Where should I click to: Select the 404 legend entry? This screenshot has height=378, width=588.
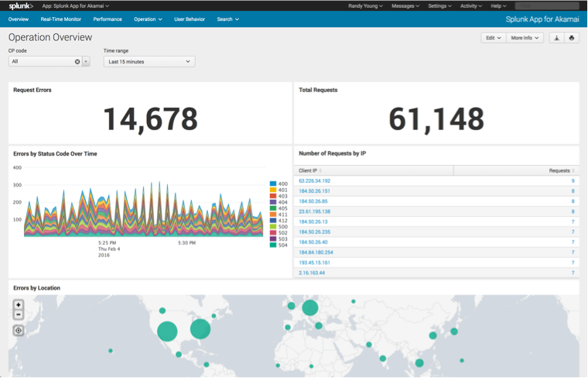(x=279, y=202)
